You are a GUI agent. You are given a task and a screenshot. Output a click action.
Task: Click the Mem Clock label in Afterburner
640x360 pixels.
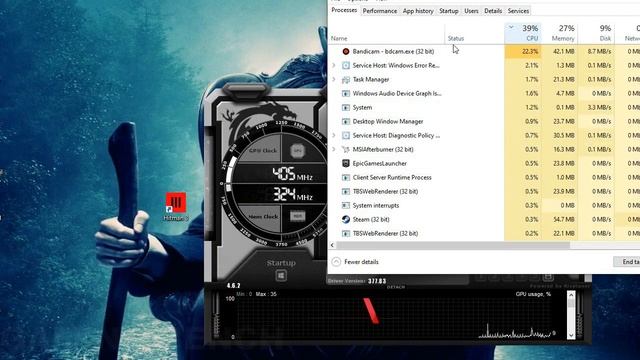pos(263,216)
